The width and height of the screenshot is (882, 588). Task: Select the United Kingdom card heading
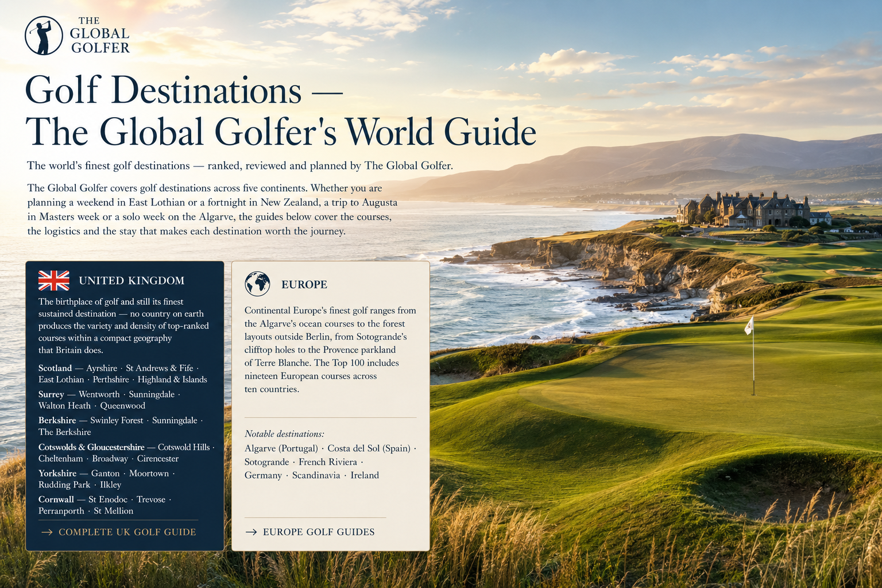(131, 281)
